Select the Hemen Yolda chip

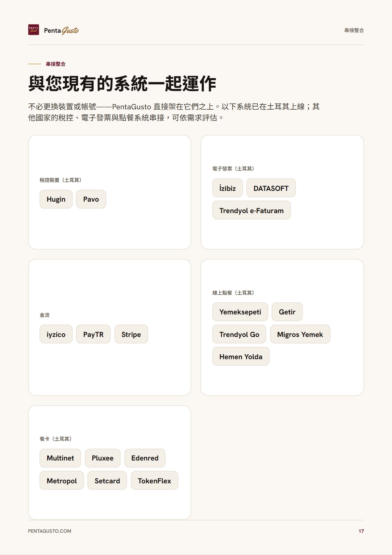tap(241, 356)
